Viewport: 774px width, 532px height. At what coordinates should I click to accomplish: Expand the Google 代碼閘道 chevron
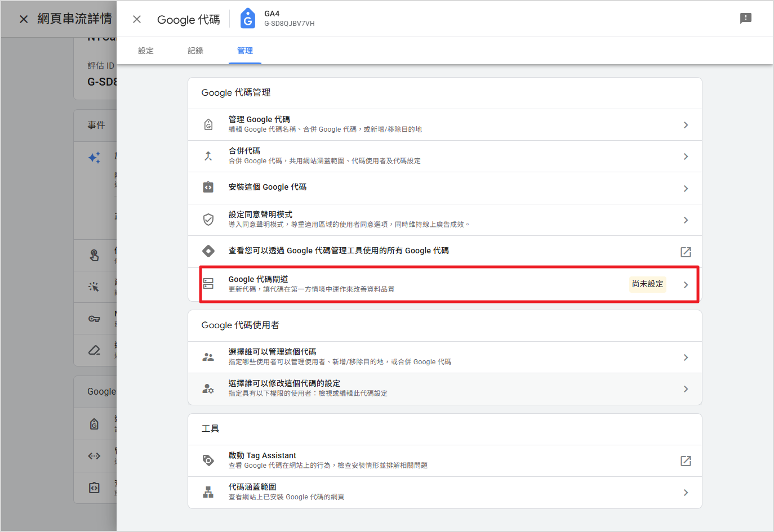686,285
